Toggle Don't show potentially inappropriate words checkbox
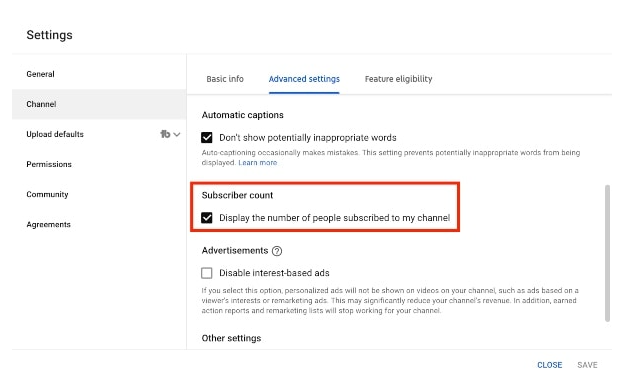Viewport: 629px width, 391px height. tap(207, 138)
